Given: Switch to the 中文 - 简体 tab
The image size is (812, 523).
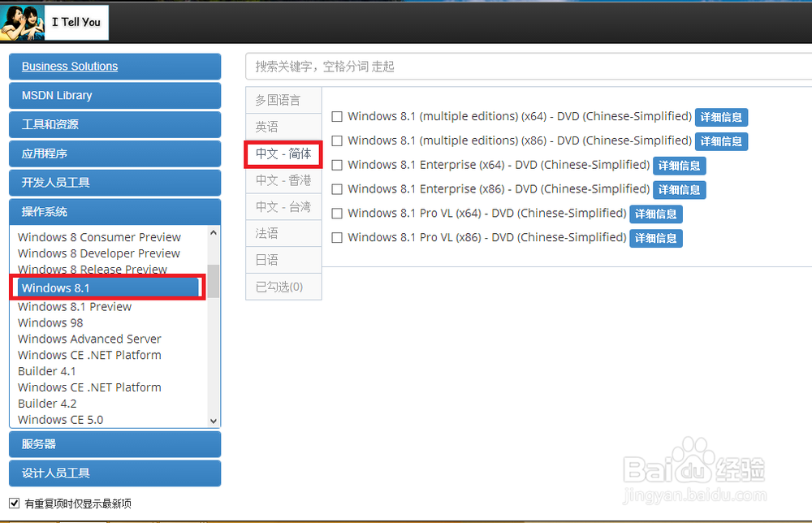Looking at the screenshot, I should pyautogui.click(x=283, y=153).
